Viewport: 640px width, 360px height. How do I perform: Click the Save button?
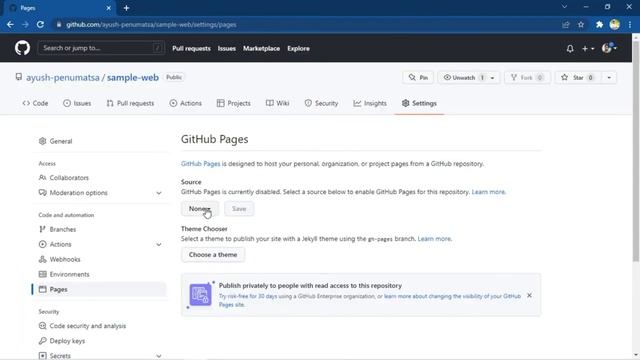(239, 209)
